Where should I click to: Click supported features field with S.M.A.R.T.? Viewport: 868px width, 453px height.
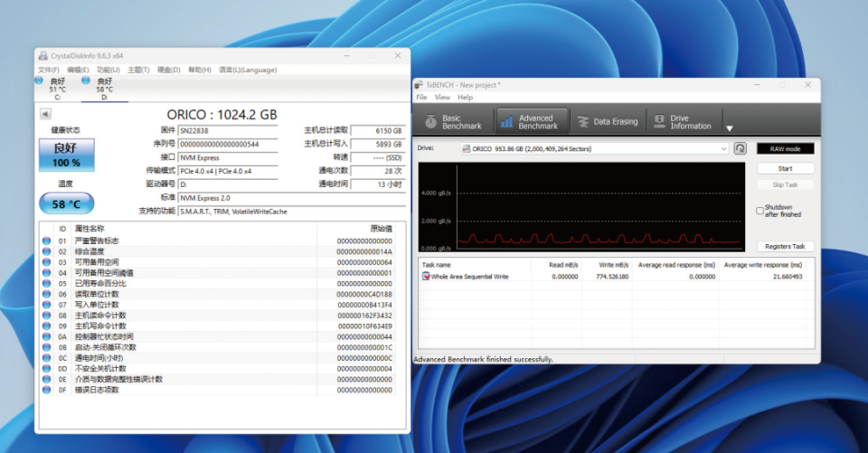point(292,212)
